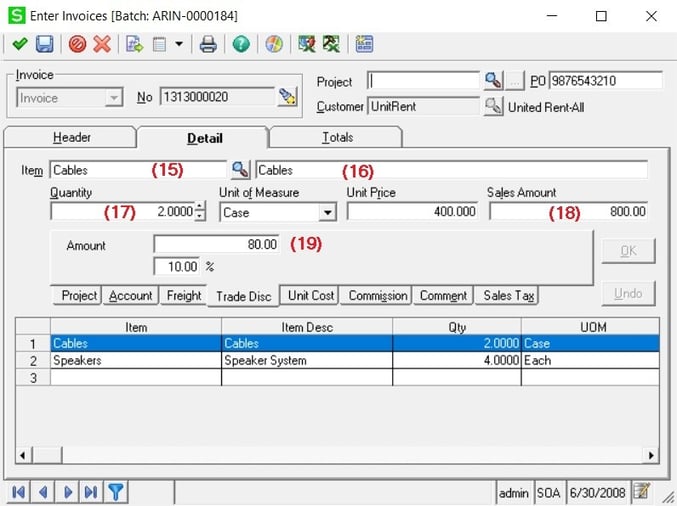The height and width of the screenshot is (506, 677).
Task: Click the green checkmark accept icon
Action: click(19, 44)
